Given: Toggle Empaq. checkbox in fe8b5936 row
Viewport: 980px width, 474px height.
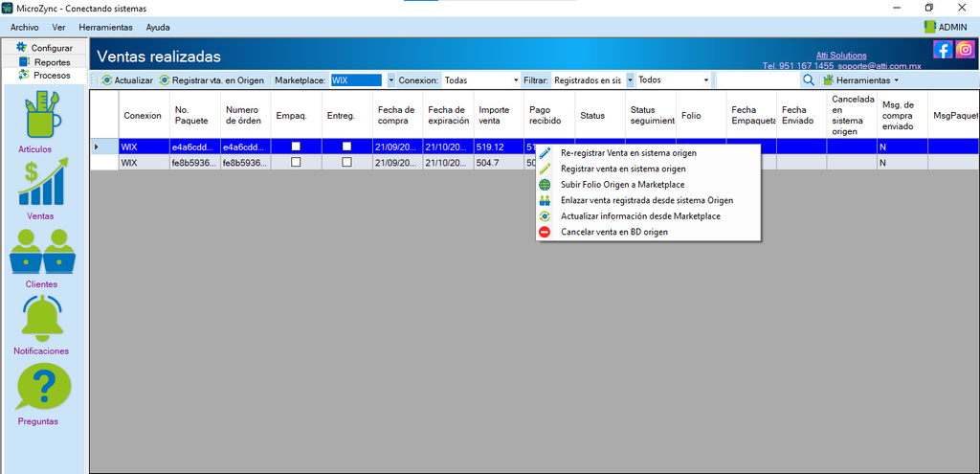Looking at the screenshot, I should point(297,162).
